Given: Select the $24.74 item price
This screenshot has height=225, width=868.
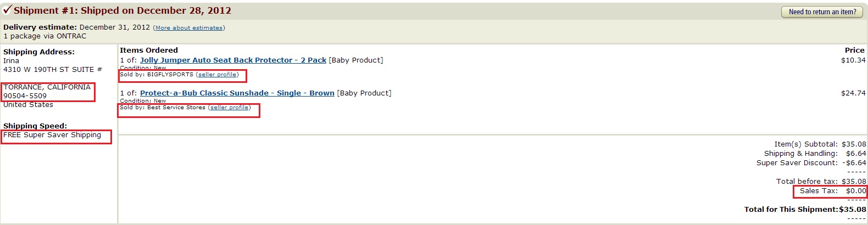Looking at the screenshot, I should coord(853,93).
